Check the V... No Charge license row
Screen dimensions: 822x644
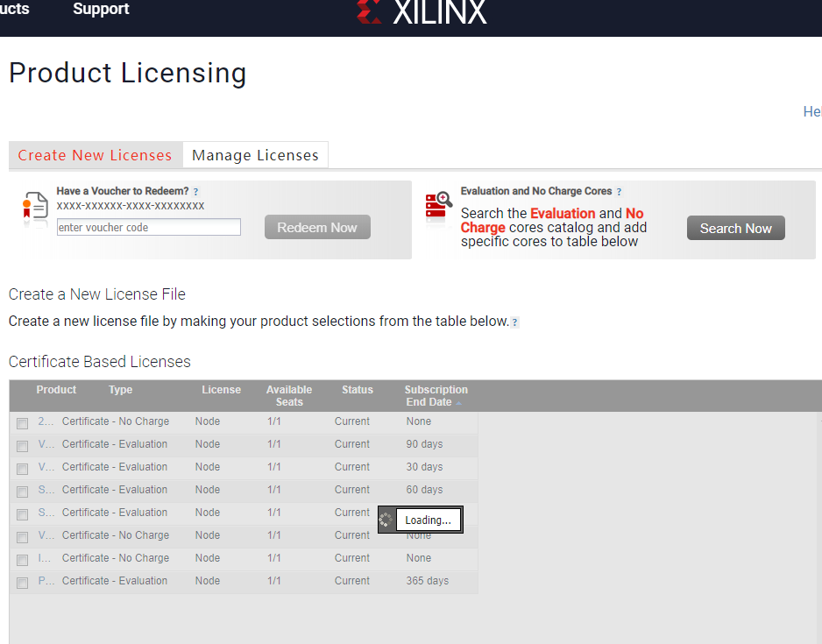22,537
